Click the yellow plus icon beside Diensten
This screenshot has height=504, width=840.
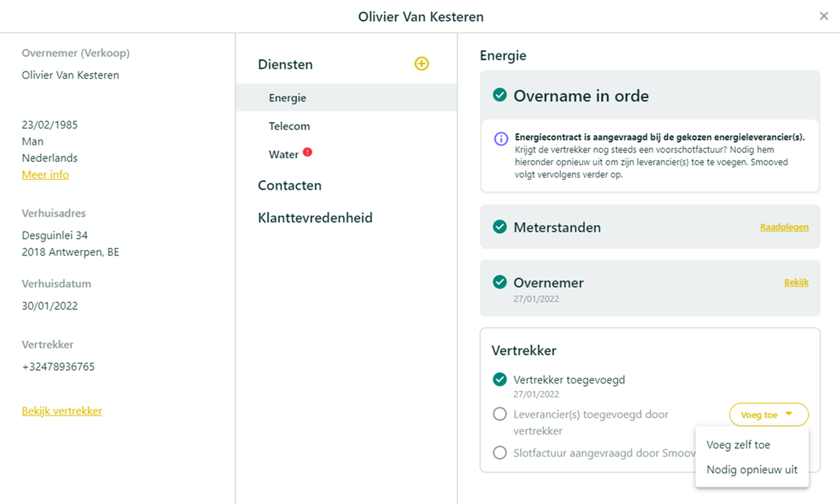[x=421, y=64]
